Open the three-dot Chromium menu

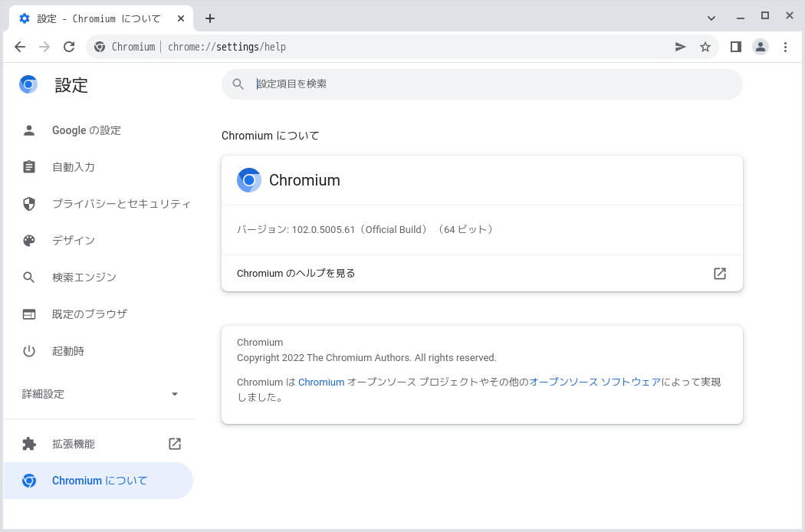[786, 47]
